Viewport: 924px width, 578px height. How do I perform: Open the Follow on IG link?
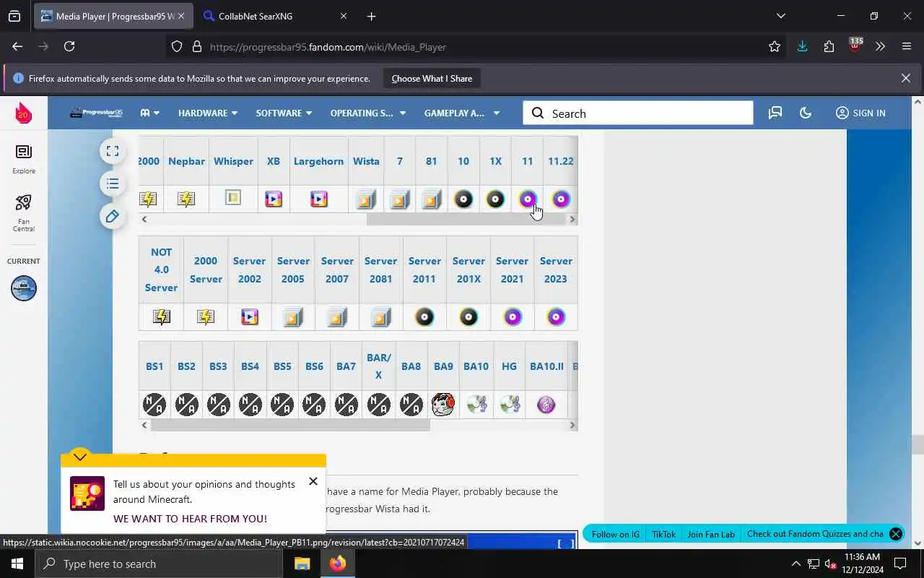pyautogui.click(x=616, y=534)
